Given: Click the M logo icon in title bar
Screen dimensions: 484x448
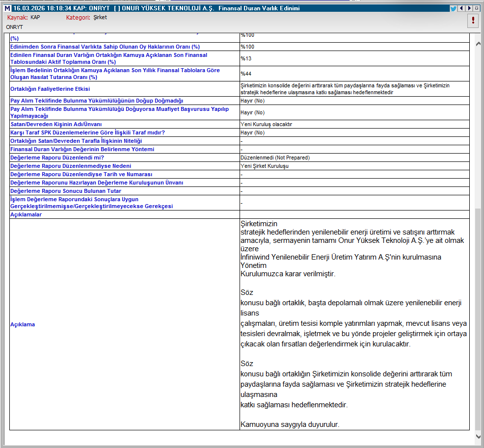Looking at the screenshot, I should 7,8.
